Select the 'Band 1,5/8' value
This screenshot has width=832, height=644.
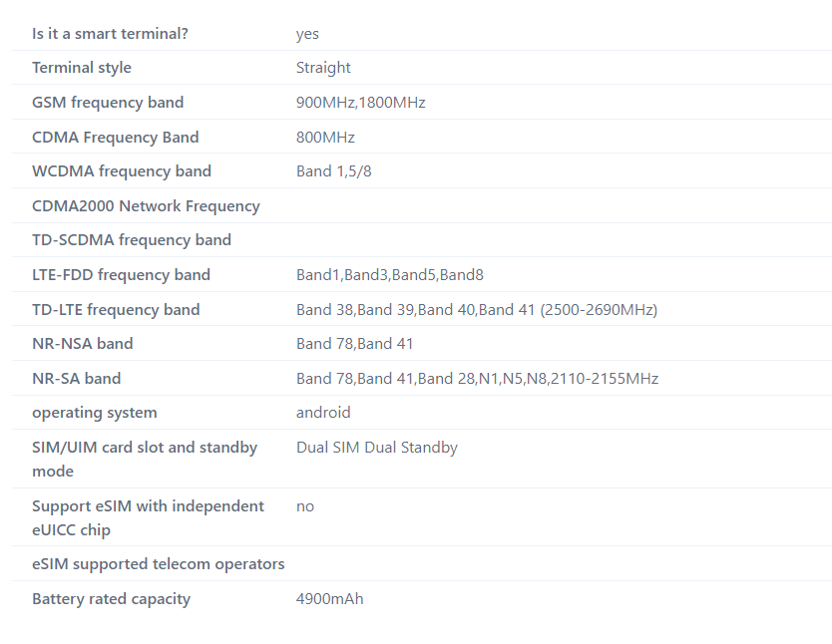click(x=334, y=171)
